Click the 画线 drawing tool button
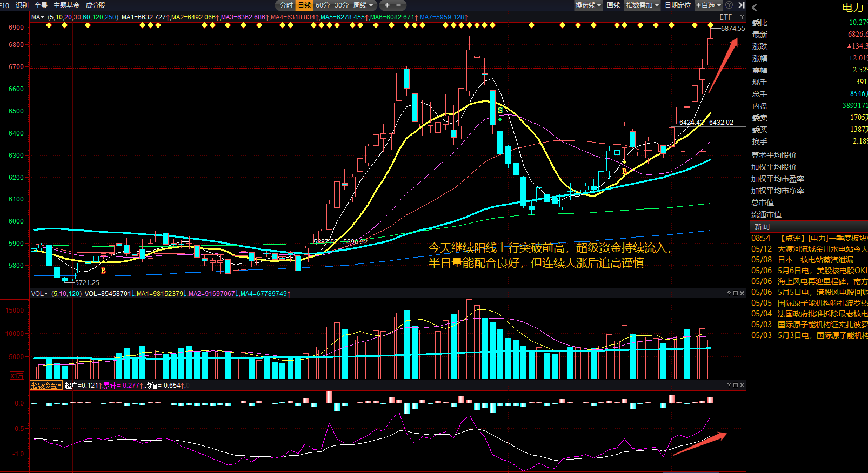This screenshot has height=473, width=868. (x=613, y=5)
